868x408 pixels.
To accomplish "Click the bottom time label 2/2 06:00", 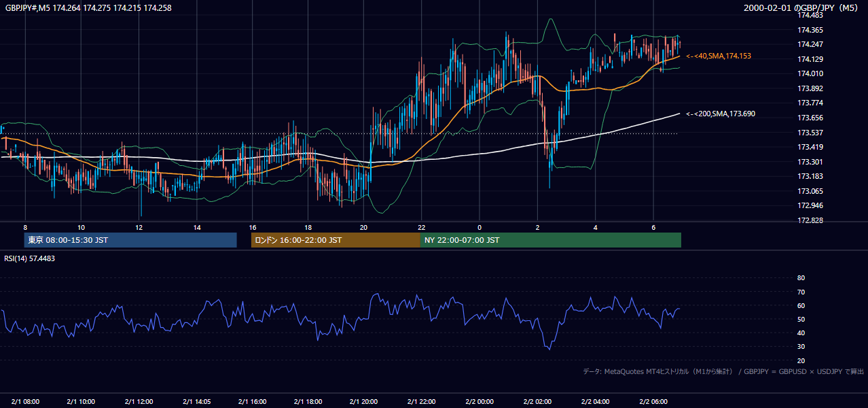I will (x=653, y=401).
